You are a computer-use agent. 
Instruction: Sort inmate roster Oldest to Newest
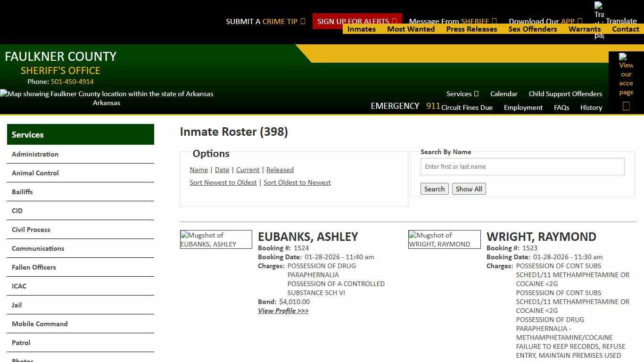pos(297,182)
